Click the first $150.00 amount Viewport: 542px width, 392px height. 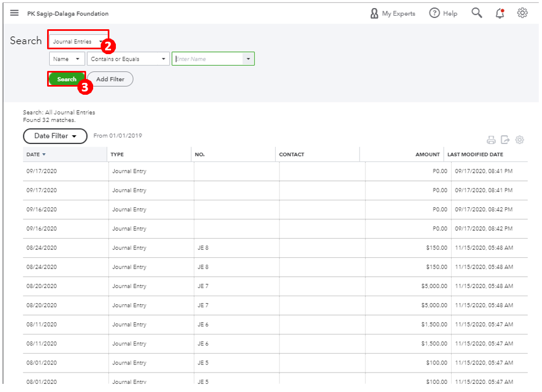pos(436,248)
